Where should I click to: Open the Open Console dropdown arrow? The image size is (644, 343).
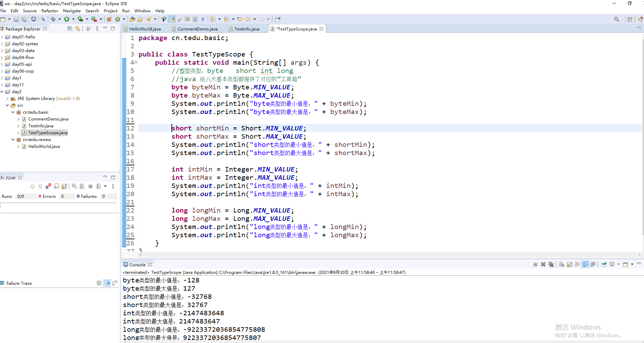(x=632, y=264)
